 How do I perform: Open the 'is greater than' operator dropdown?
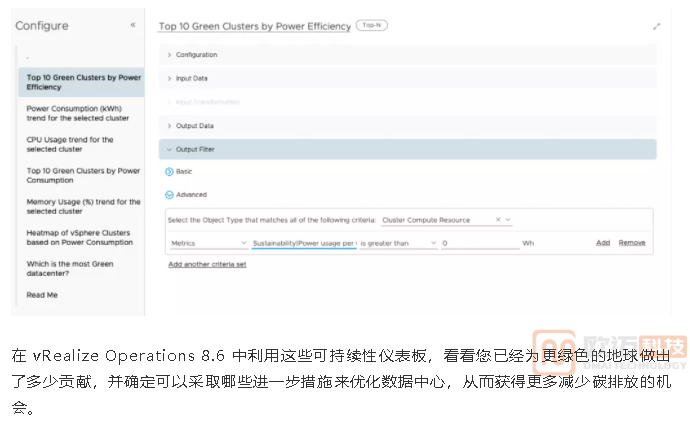click(398, 243)
